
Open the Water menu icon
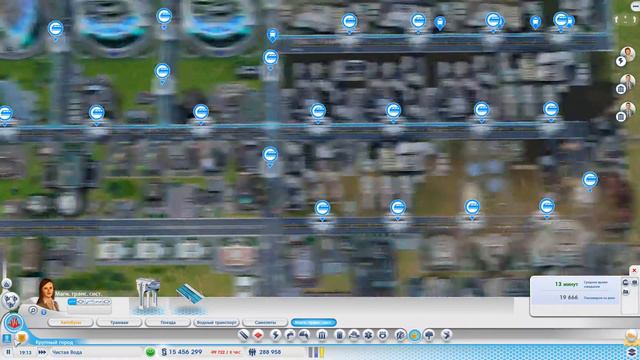tap(290, 335)
